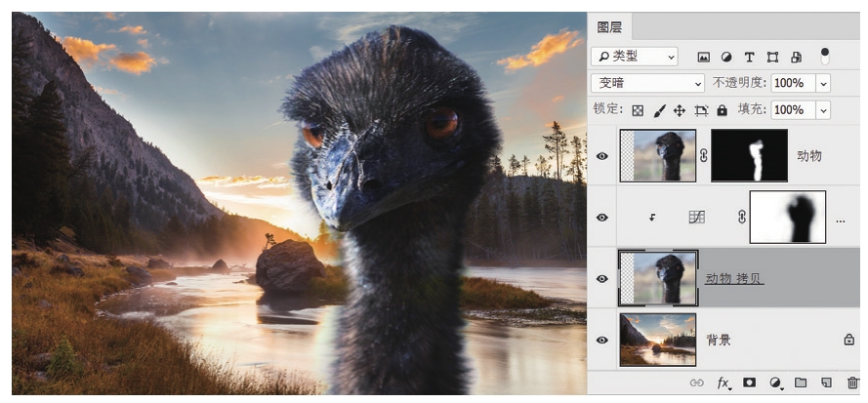Image resolution: width=868 pixels, height=403 pixels.
Task: Click the 动物 layer name
Action: point(808,156)
